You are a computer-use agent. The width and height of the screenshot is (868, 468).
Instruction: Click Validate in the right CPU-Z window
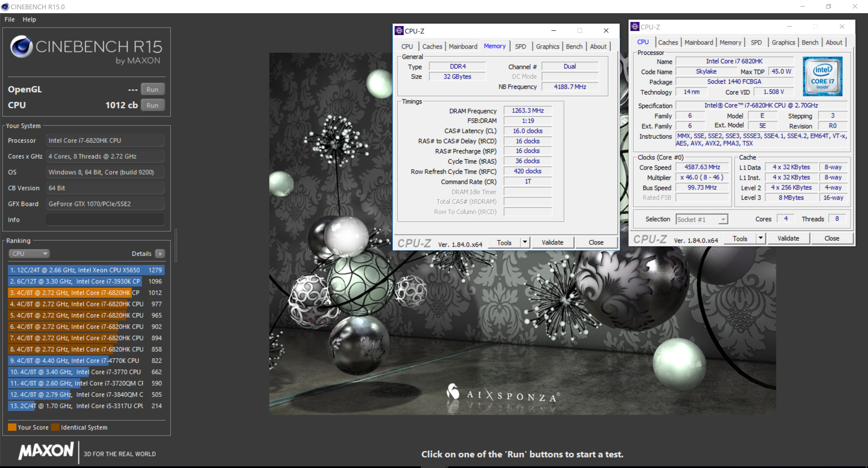pos(788,238)
